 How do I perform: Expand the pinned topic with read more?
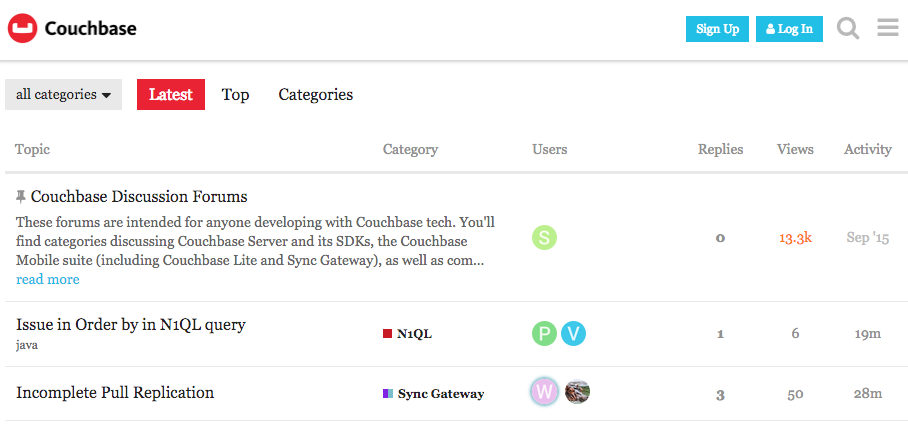tap(48, 280)
